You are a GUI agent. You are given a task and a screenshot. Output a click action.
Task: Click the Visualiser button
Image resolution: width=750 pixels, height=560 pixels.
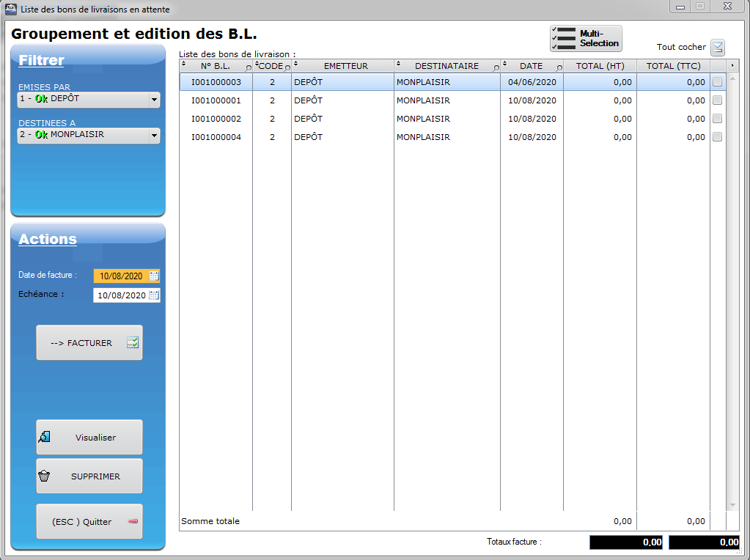89,438
